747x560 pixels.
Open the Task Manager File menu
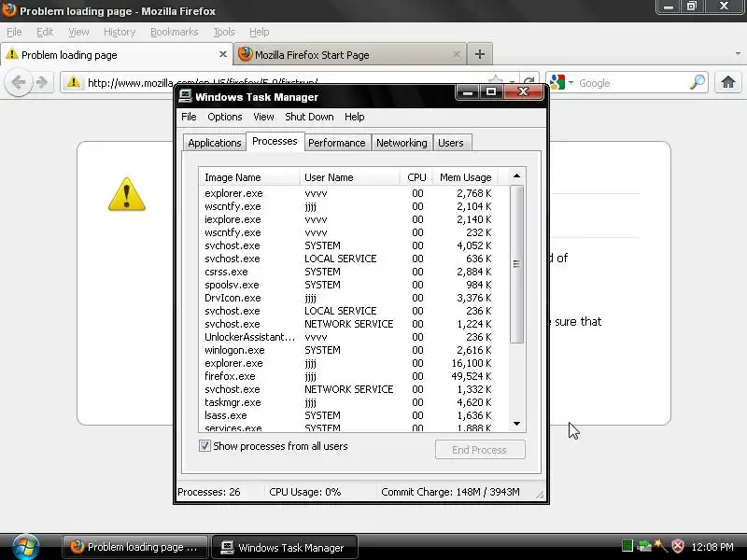coord(189,117)
